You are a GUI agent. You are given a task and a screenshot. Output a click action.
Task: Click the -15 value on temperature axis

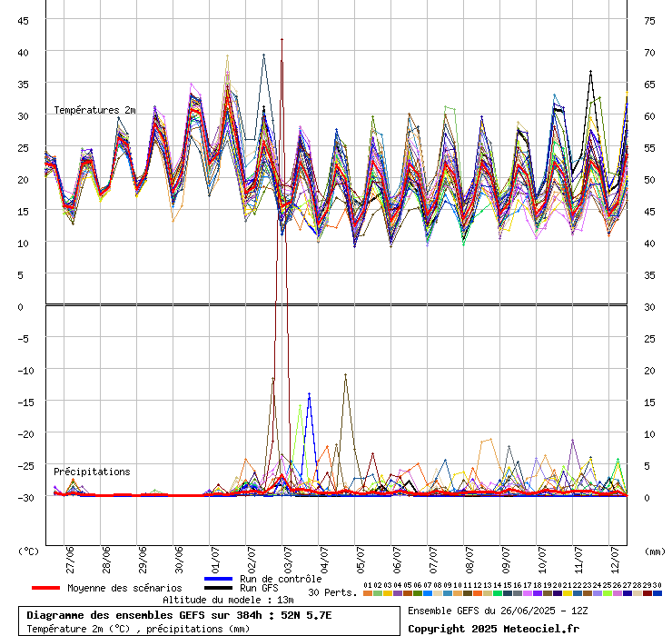25,402
